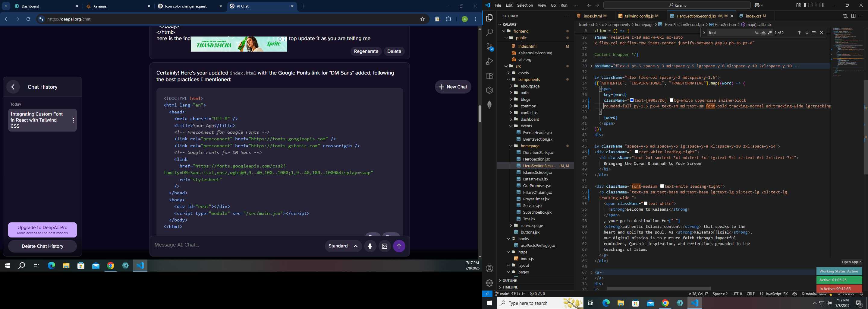Click the Copilot icon in VS Code title bar
Viewport: 868px width, 309px height.
click(x=757, y=5)
